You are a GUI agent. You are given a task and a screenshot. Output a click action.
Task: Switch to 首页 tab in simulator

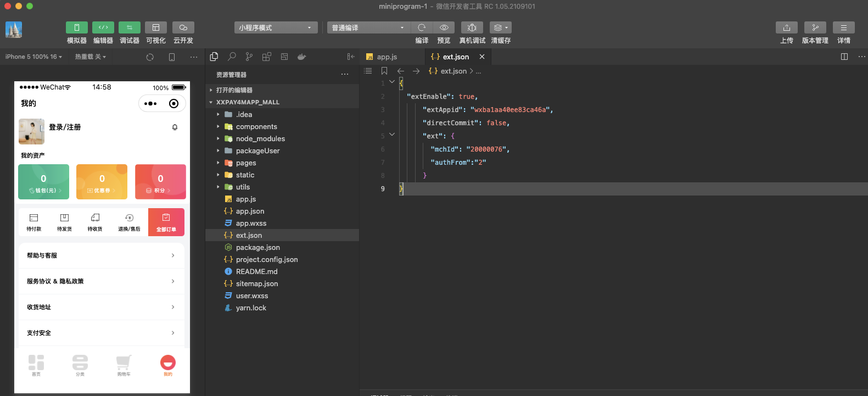point(36,365)
